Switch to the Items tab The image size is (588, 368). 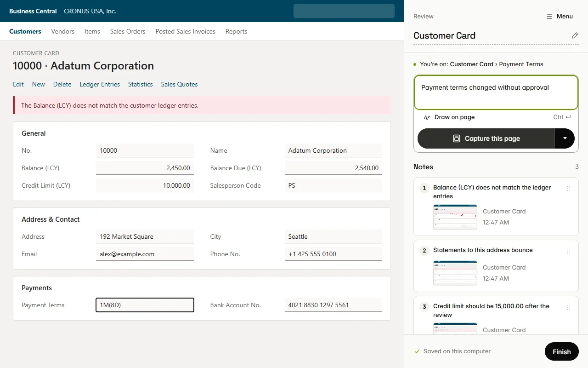coord(92,31)
